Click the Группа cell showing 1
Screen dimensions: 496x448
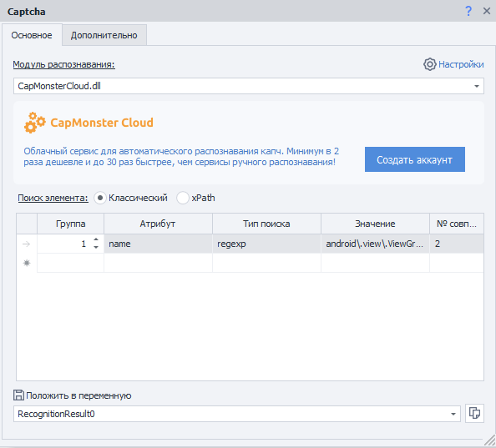70,244
